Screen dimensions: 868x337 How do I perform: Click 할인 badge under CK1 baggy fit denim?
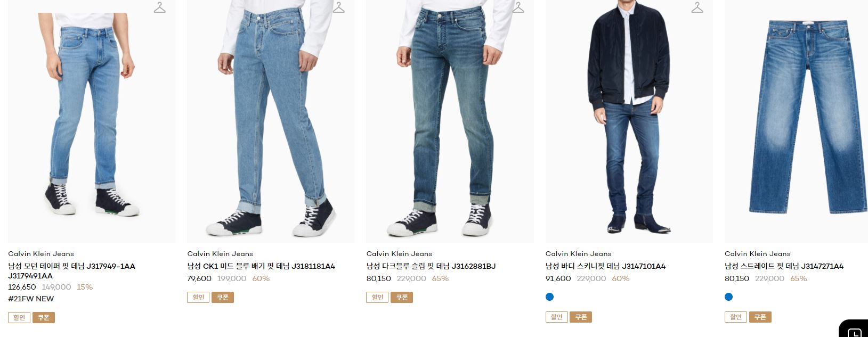[198, 298]
